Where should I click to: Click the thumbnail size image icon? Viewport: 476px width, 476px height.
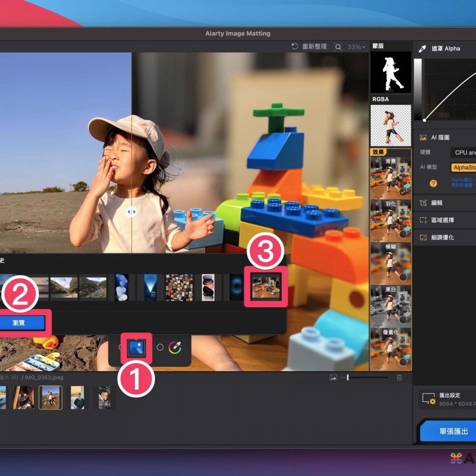tap(333, 377)
